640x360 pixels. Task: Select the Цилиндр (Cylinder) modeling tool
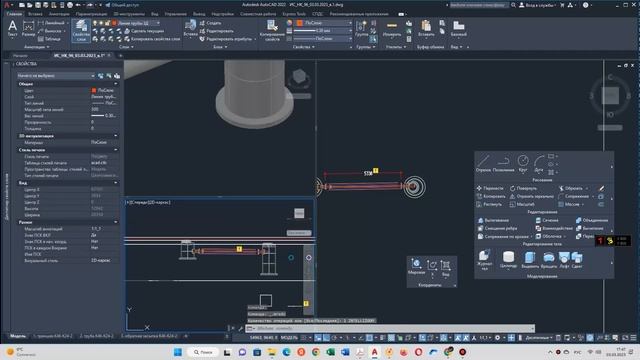coord(508,259)
